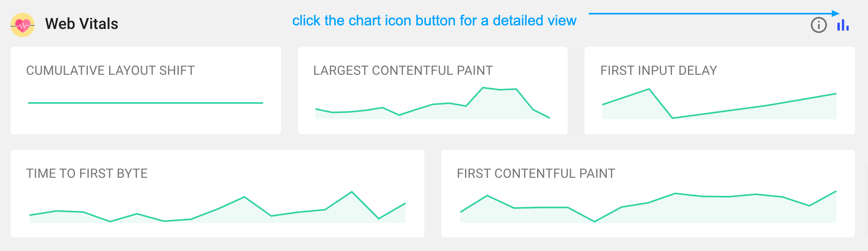Open the Largest Contentful Paint card

433,91
